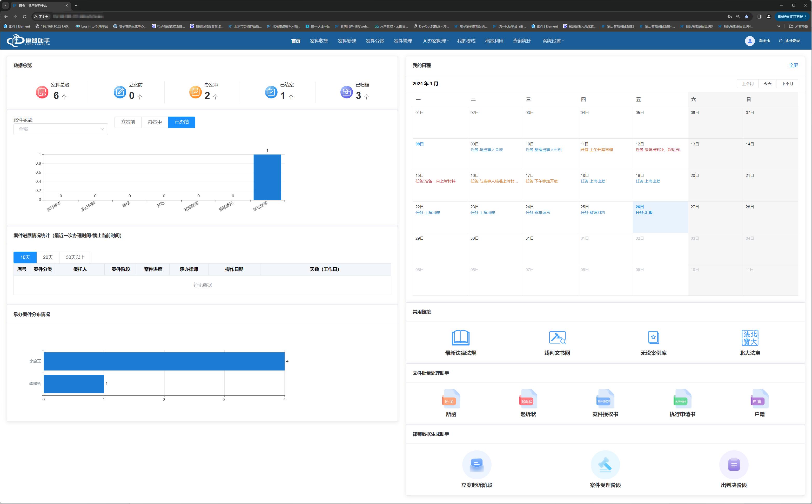Click the purple 已归档 archive icon

(347, 92)
